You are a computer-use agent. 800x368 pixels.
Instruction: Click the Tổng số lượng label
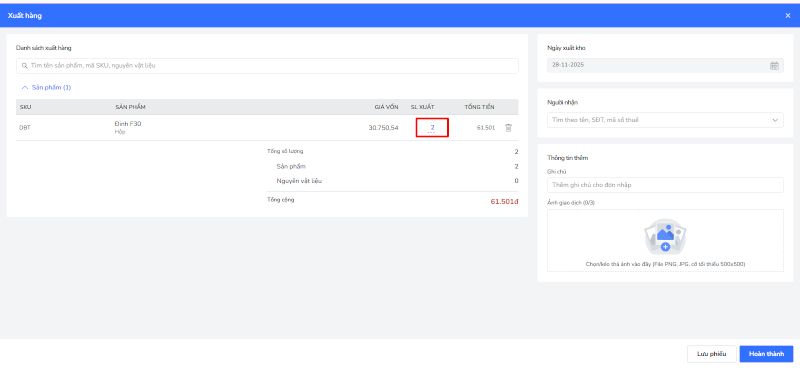(285, 151)
